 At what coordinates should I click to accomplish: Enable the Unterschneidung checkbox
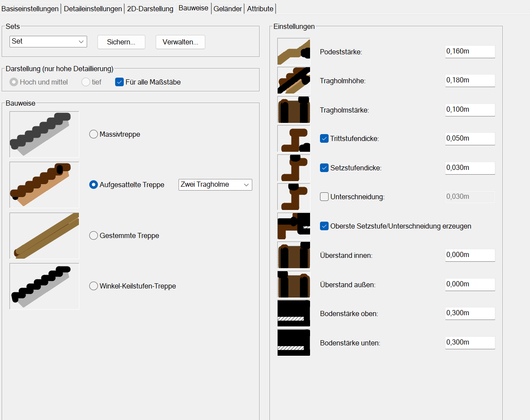coord(324,197)
